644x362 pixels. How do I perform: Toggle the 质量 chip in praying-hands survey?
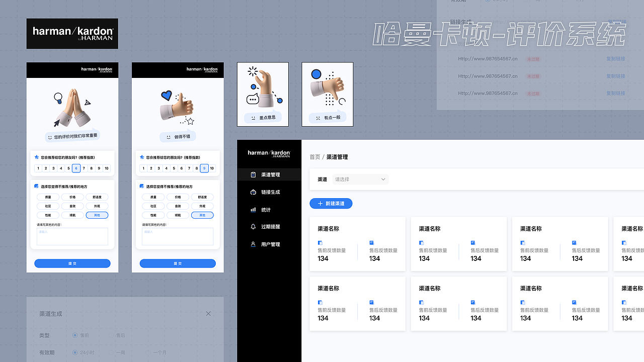(x=48, y=197)
